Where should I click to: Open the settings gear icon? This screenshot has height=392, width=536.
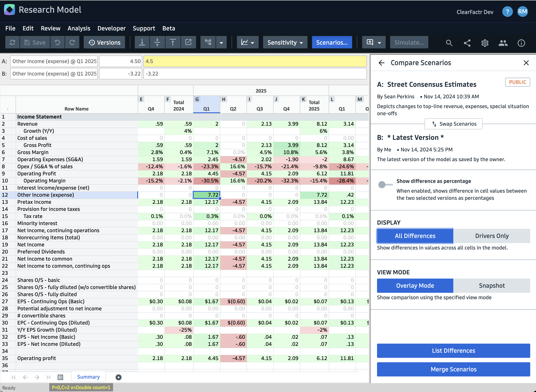click(485, 43)
